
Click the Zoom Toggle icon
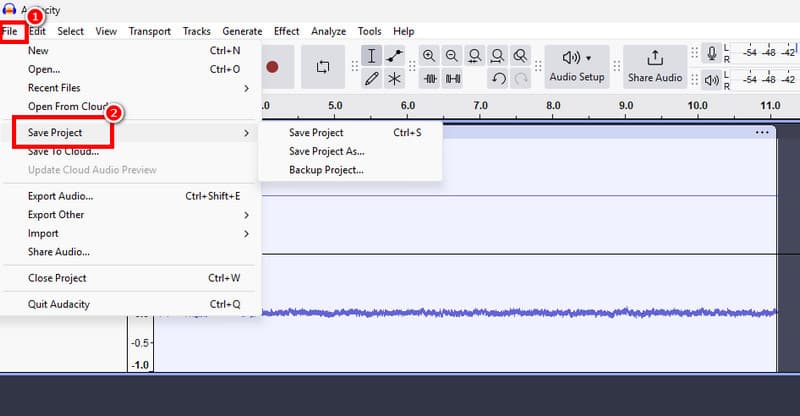520,56
